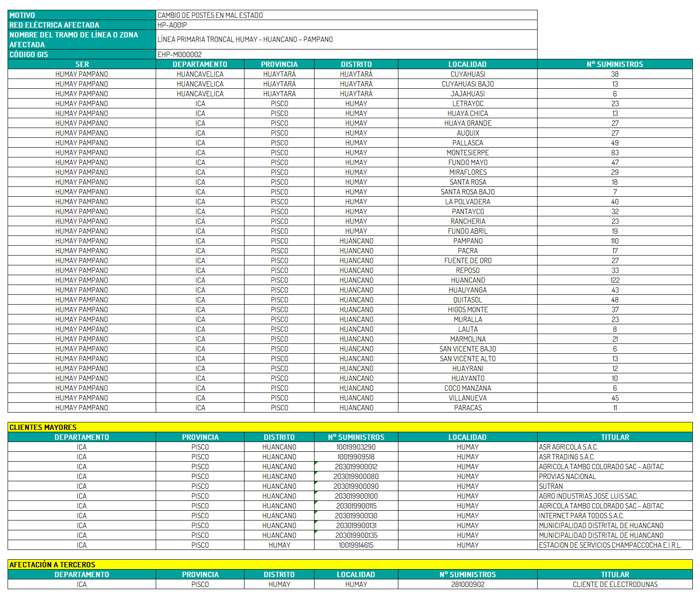Screen dimensions: 700x599
Task: Select the FUENTE DE ORO locality cell
Action: point(467,260)
